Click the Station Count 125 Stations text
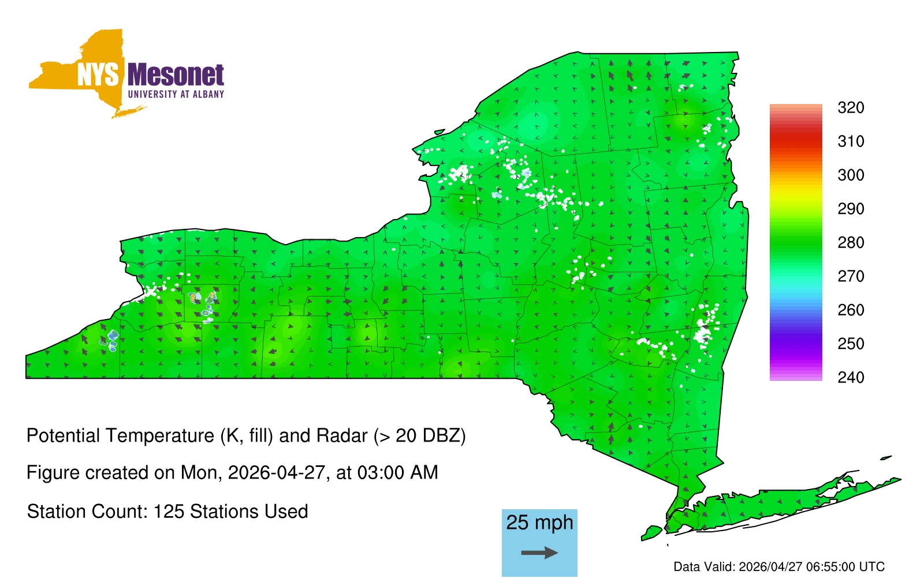This screenshot has height=578, width=924. (167, 512)
